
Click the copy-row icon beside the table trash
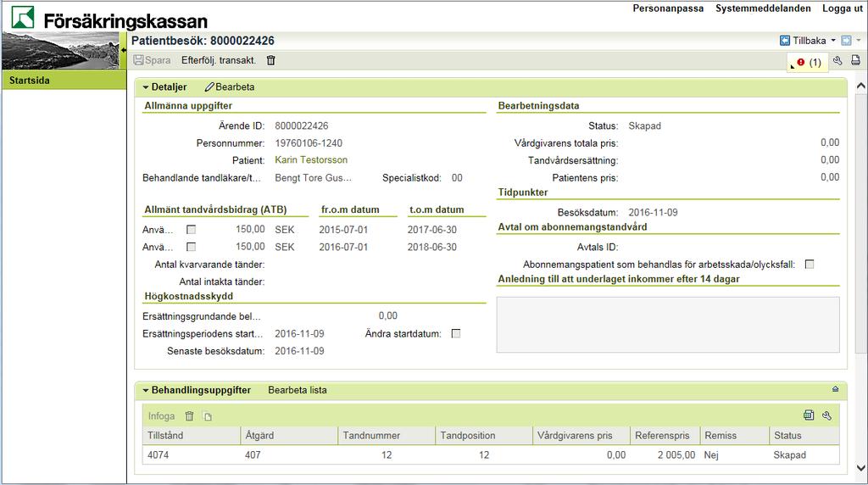tap(208, 415)
